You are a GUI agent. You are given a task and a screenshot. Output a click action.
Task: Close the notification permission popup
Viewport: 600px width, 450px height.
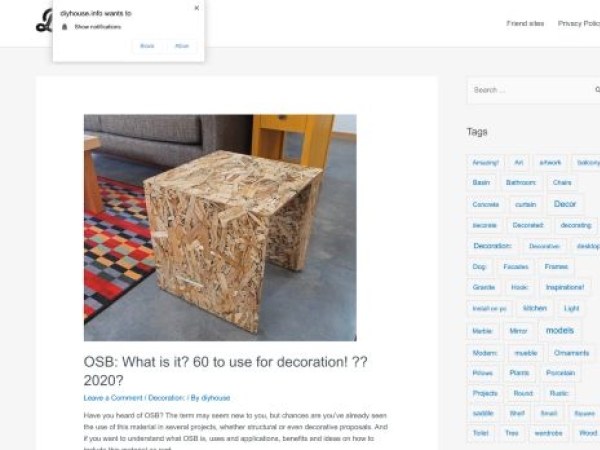pos(196,8)
